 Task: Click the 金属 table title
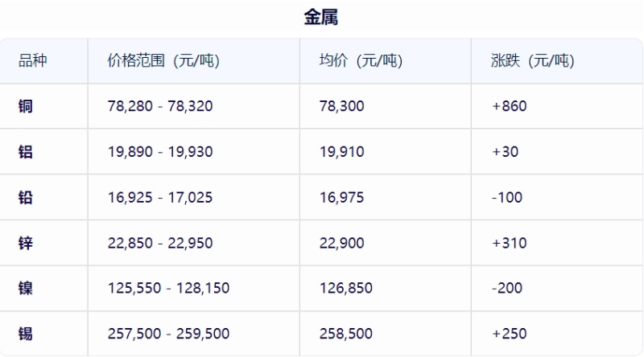320,18
